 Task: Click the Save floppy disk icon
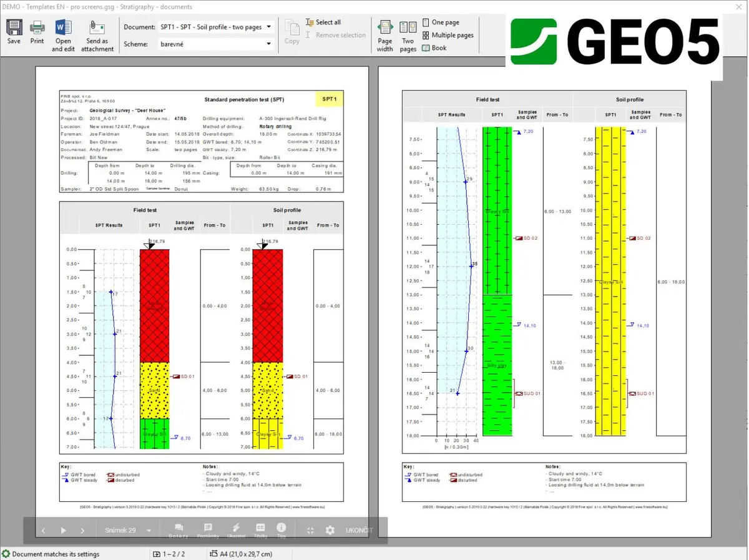(x=14, y=27)
